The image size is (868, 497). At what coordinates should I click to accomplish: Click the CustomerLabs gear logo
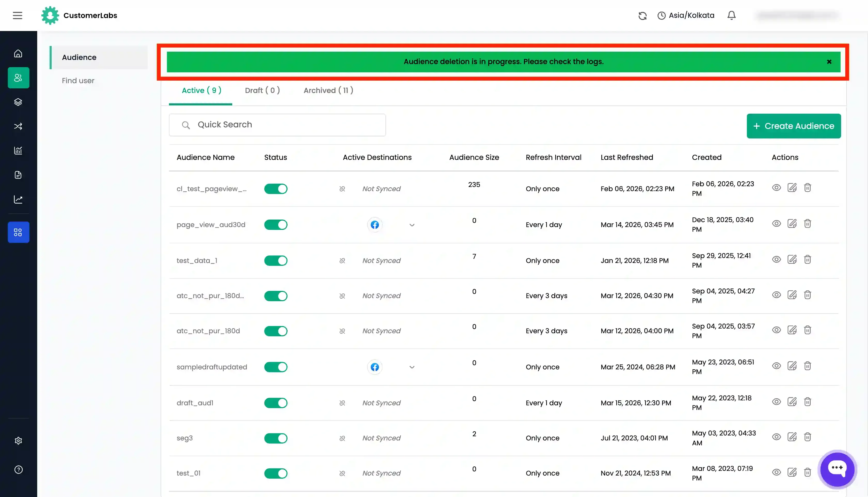(x=50, y=15)
